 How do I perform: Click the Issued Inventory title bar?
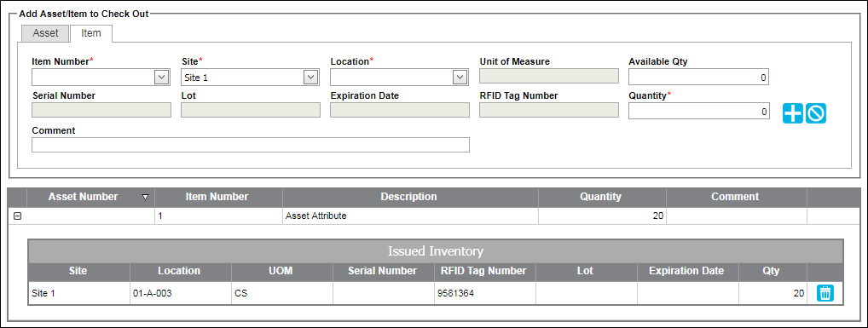point(436,251)
